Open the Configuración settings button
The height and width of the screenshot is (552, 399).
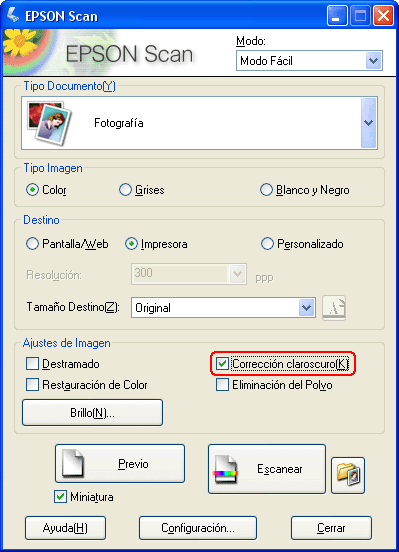(x=198, y=528)
